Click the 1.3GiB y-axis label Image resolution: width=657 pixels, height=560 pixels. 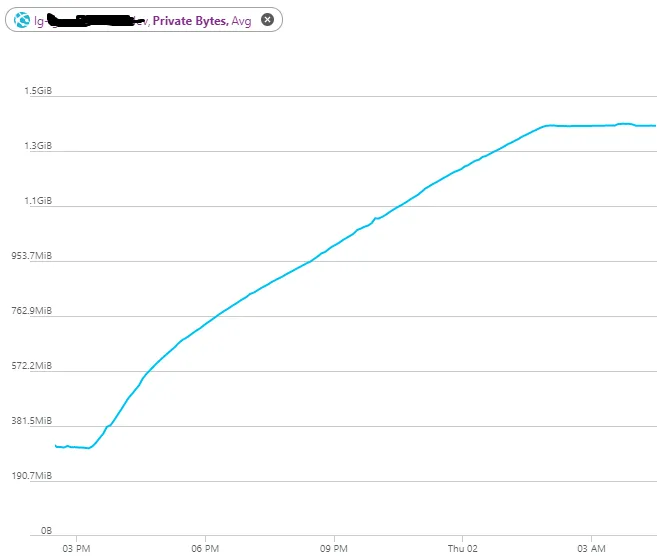(38, 146)
